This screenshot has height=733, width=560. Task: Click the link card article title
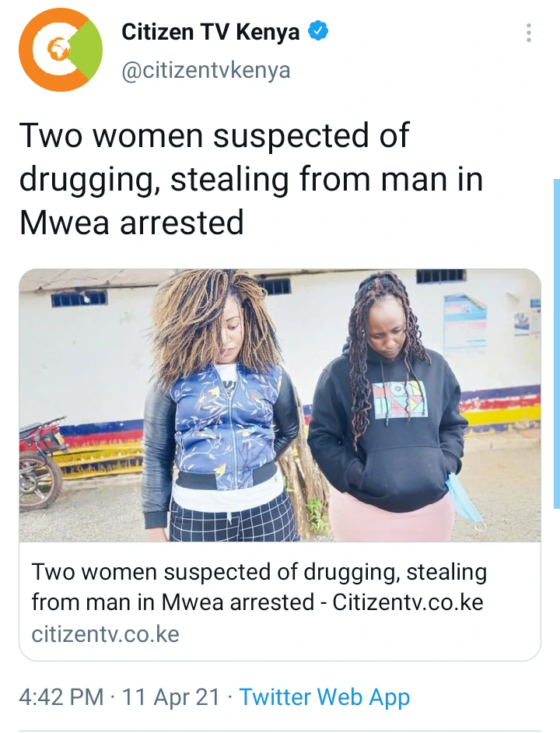[259, 587]
